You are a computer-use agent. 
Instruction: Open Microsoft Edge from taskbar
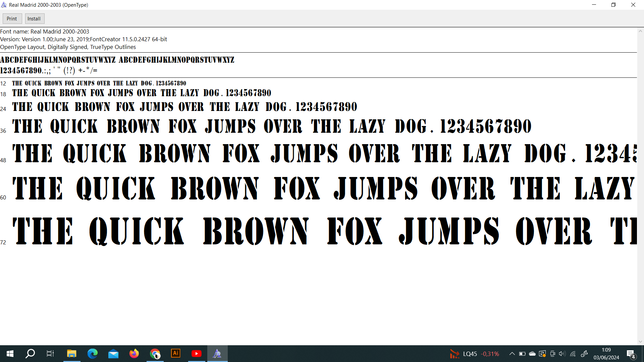(92, 354)
